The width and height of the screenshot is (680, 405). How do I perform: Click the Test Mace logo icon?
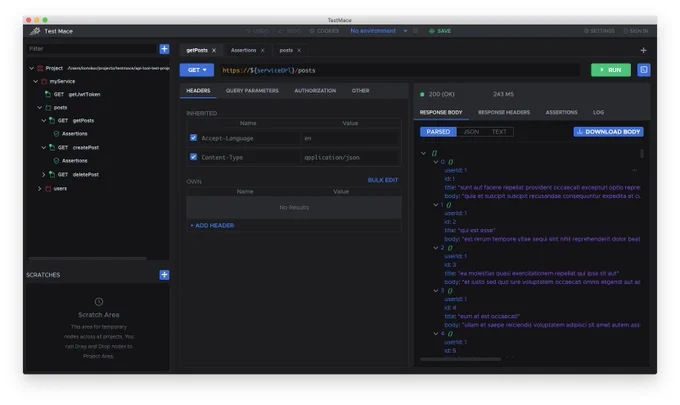(x=35, y=31)
